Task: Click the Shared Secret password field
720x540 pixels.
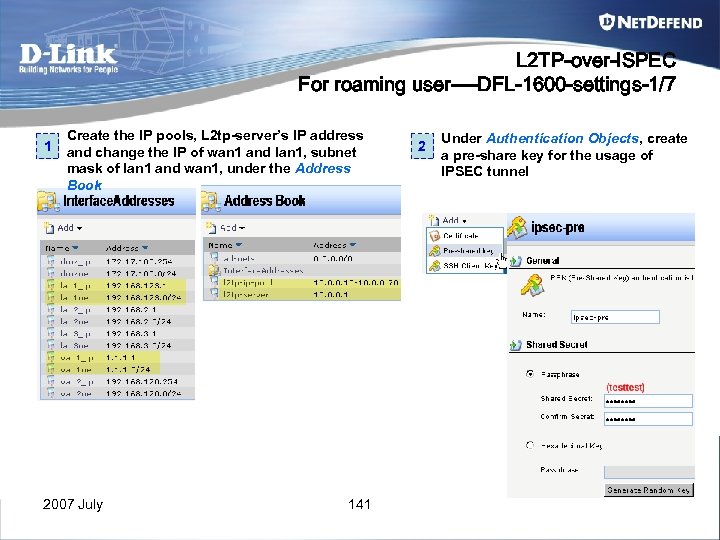Action: 648,401
